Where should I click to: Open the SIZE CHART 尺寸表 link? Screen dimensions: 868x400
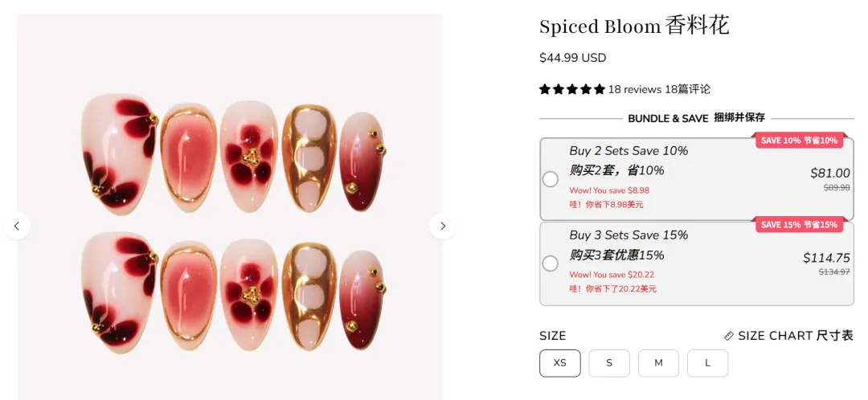[x=795, y=336]
